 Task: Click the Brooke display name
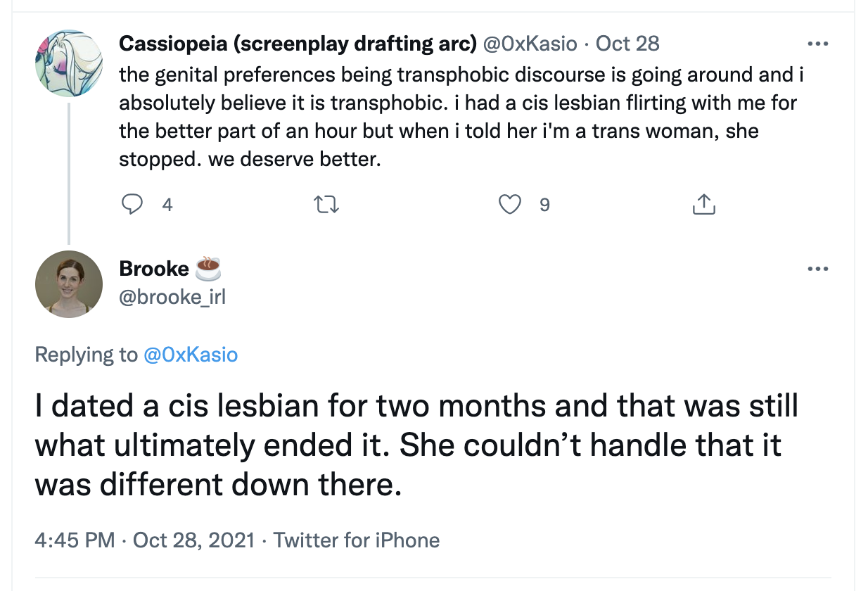154,269
